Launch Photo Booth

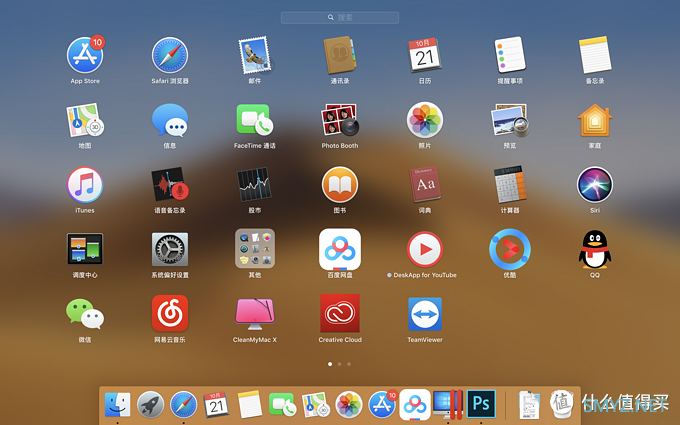340,120
